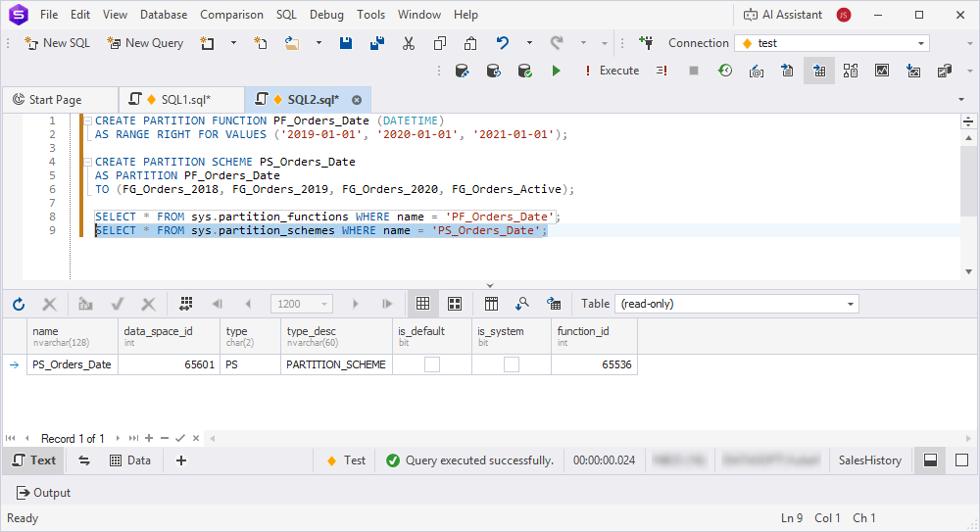980x532 pixels.
Task: Click the visible columns icon
Action: [491, 304]
